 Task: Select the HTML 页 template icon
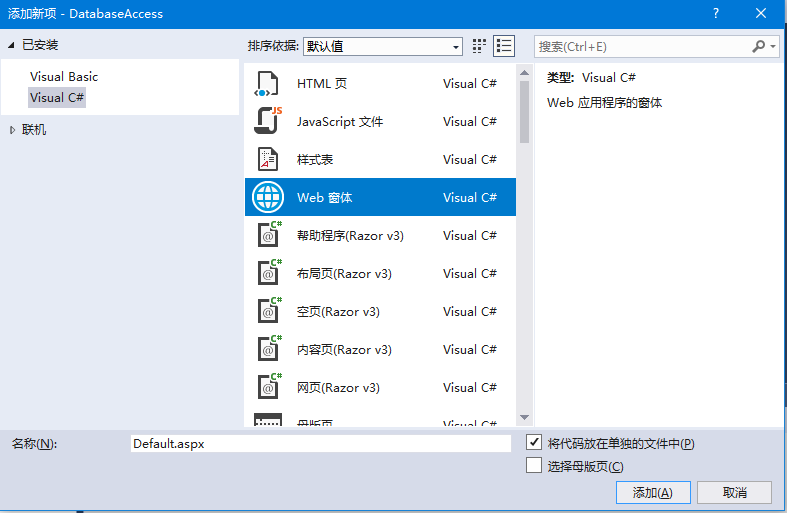pyautogui.click(x=267, y=84)
